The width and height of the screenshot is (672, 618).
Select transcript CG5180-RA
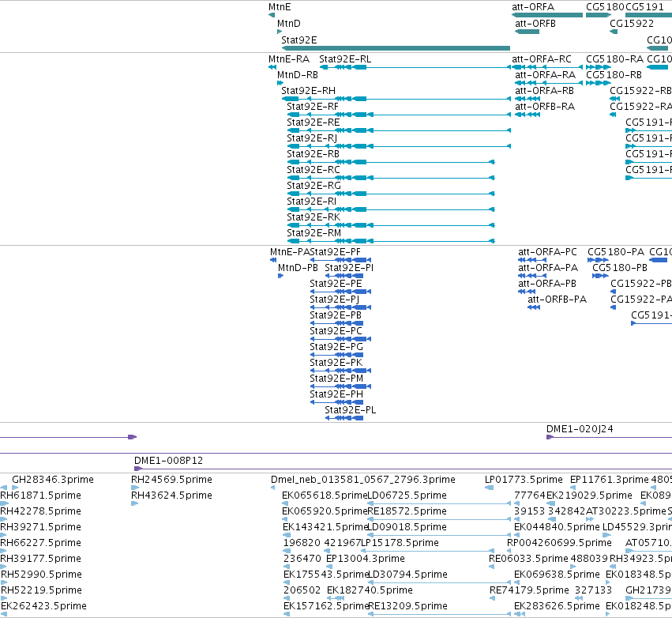coord(615,58)
